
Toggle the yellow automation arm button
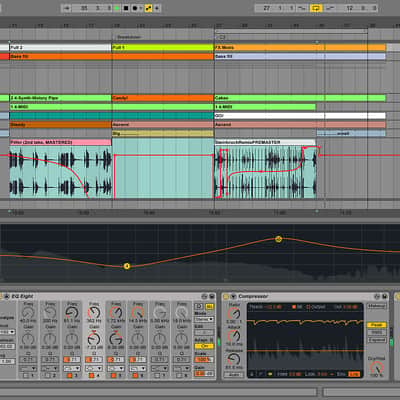pos(148,8)
